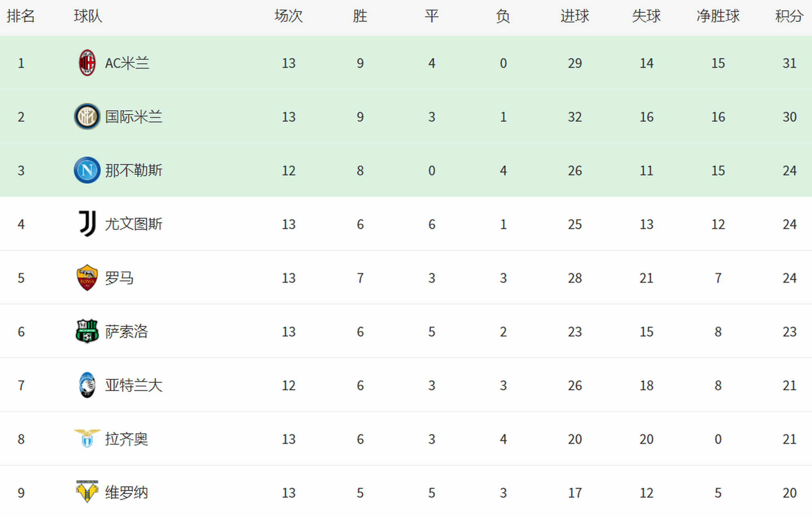Viewport: 812px width, 517px height.
Task: Open the 国际米兰 team name link
Action: (x=134, y=117)
